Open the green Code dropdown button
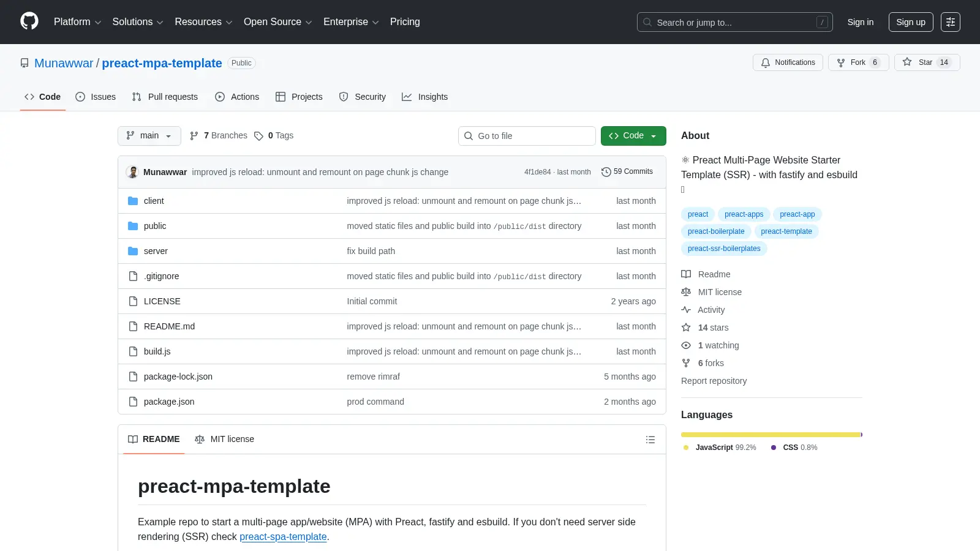The height and width of the screenshot is (551, 980). [x=633, y=136]
